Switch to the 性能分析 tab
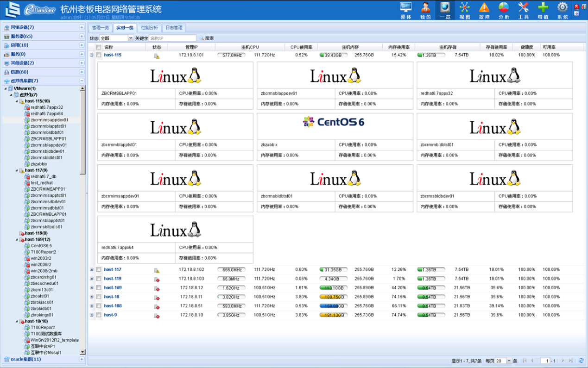The width and height of the screenshot is (588, 368). (x=149, y=28)
